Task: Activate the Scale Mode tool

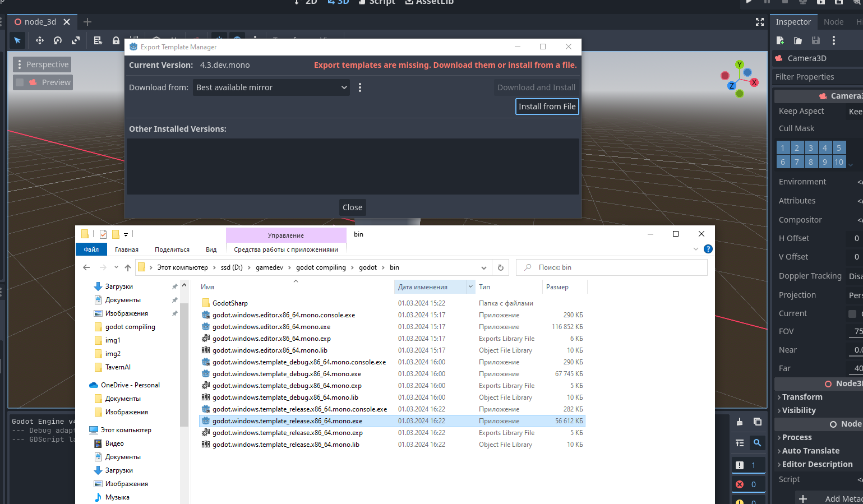Action: point(76,40)
